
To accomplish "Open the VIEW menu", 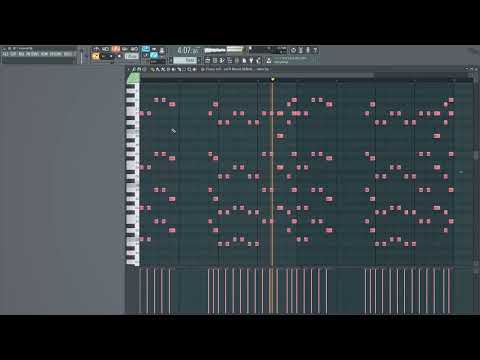I will 44,54.
